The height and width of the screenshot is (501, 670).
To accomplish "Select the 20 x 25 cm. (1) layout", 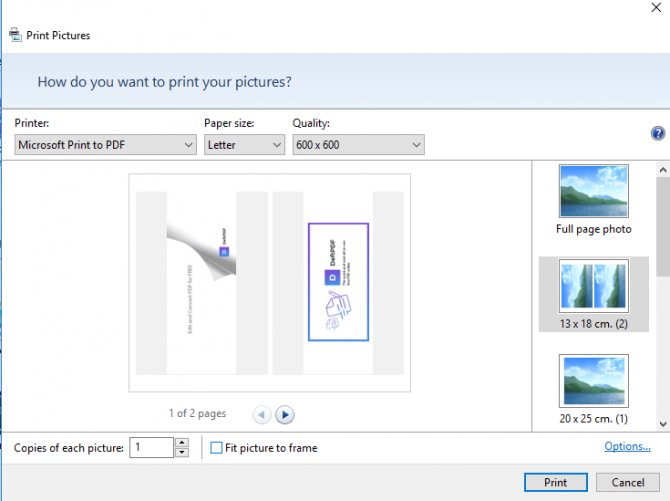I will [x=594, y=389].
